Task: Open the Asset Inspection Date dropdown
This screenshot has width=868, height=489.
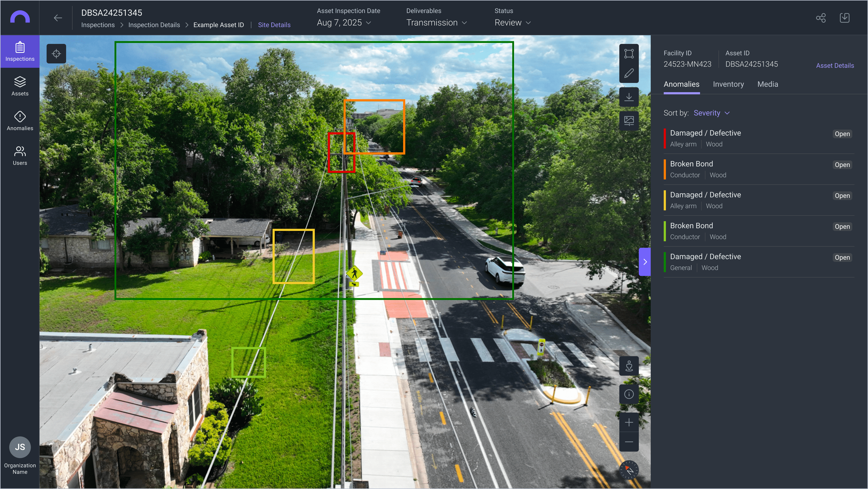Action: [x=344, y=22]
